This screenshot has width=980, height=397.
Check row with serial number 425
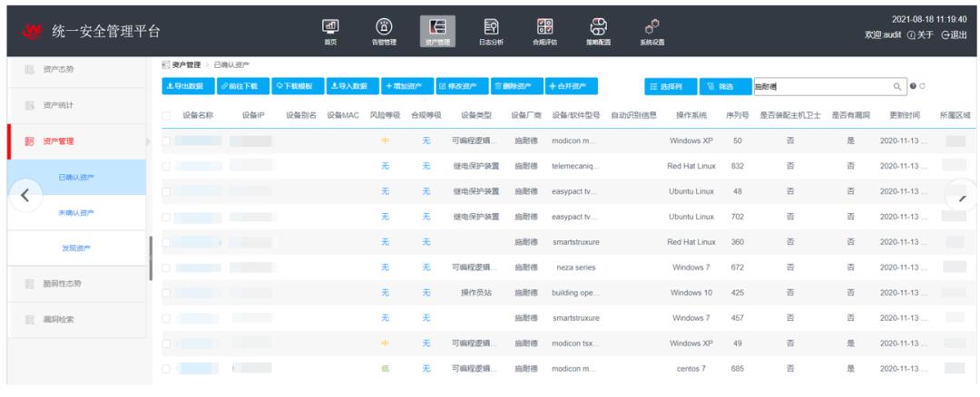tap(166, 293)
